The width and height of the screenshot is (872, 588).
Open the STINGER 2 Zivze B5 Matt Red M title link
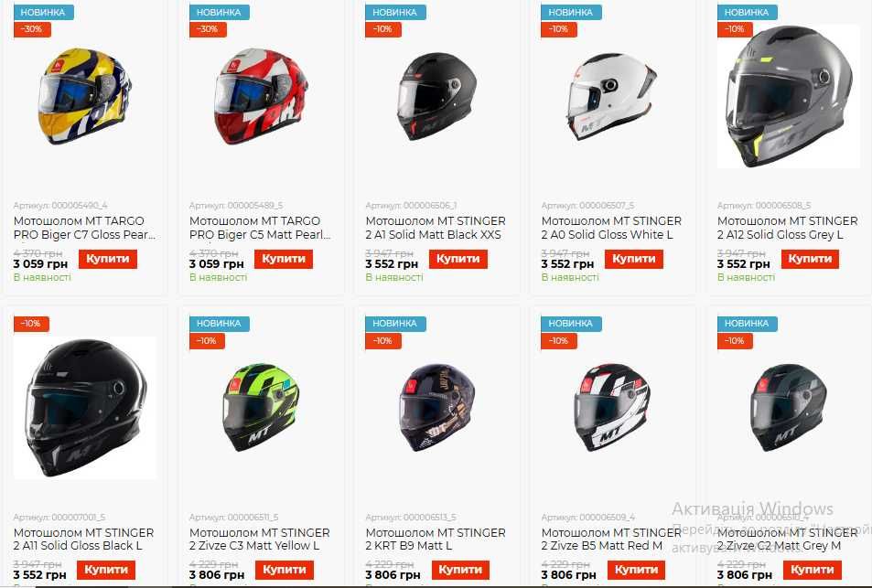click(x=611, y=540)
